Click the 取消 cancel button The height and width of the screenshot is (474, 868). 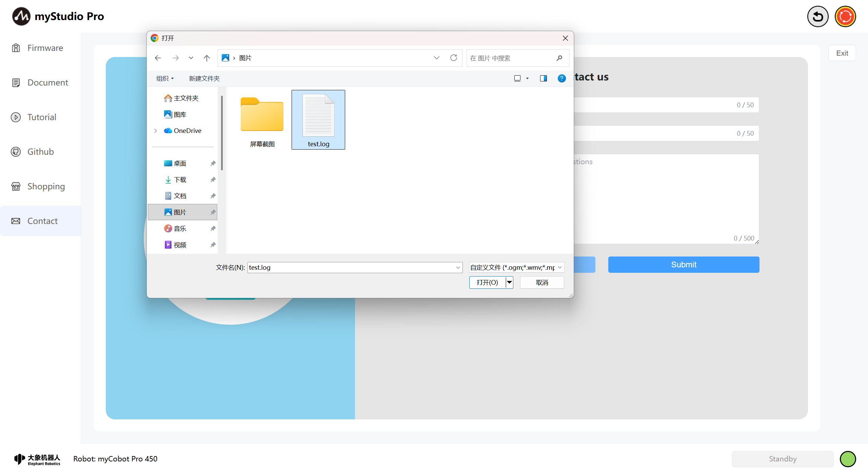click(x=541, y=282)
